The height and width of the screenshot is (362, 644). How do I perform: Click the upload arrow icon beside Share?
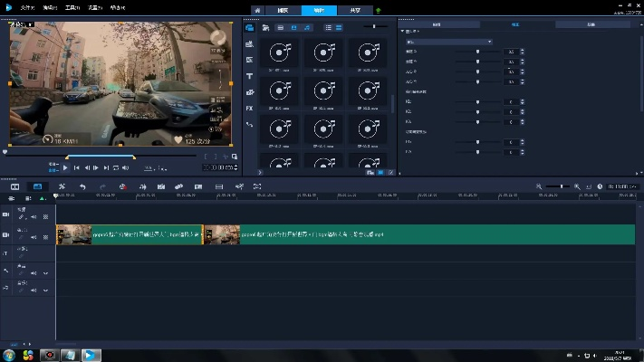point(378,11)
